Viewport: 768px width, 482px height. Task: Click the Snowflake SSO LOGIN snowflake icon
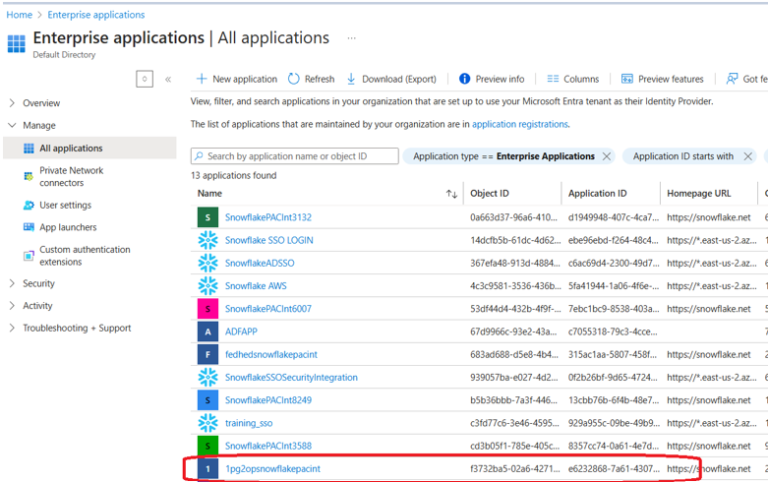click(208, 240)
